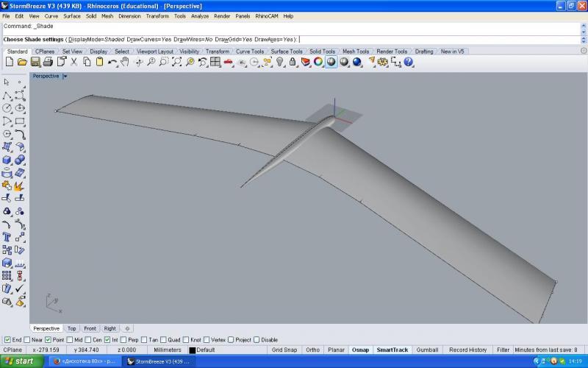Select the Text object tool
Viewport: 588px width, 368px height.
pyautogui.click(x=7, y=238)
